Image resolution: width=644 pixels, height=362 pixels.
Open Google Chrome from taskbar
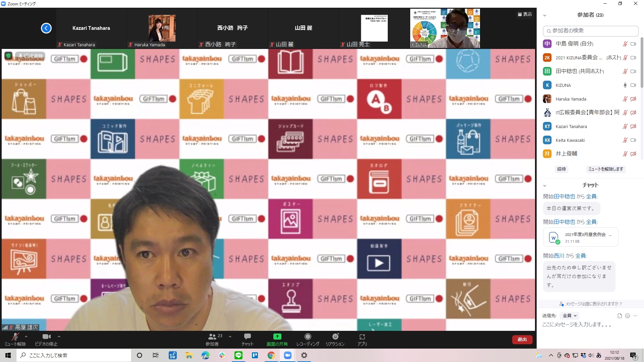271,355
